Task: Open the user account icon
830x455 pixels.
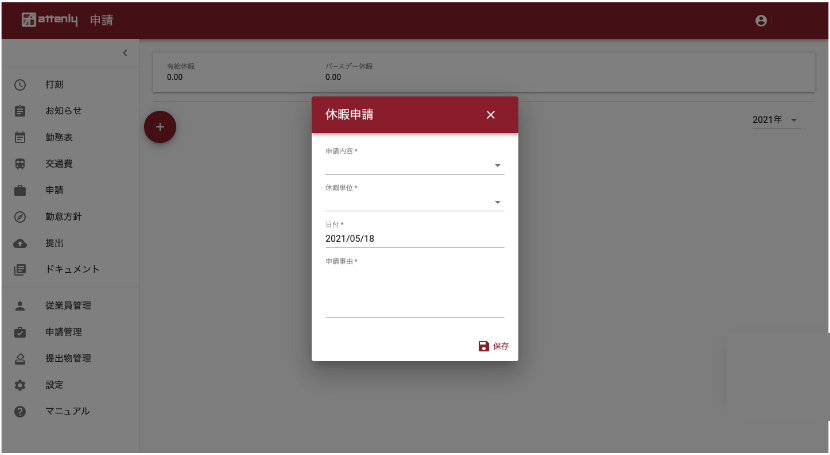Action: pos(761,21)
